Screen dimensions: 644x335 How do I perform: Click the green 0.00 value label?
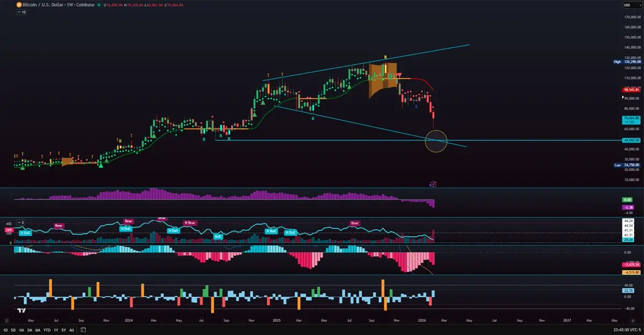point(628,199)
